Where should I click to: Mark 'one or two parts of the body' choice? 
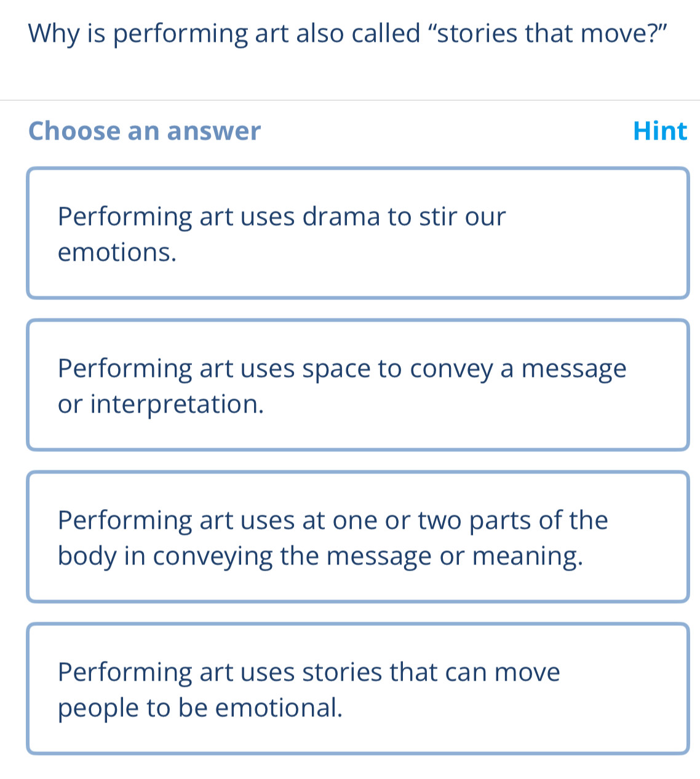pyautogui.click(x=357, y=537)
